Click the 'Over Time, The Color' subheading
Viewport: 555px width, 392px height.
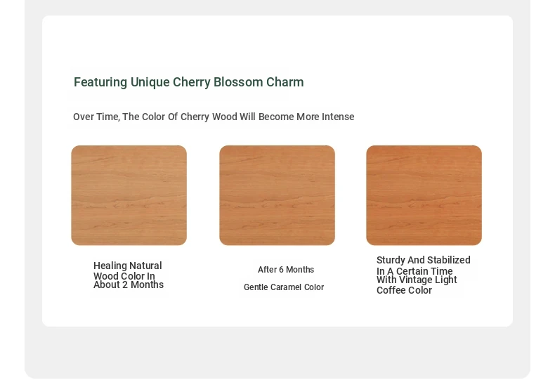(x=214, y=117)
